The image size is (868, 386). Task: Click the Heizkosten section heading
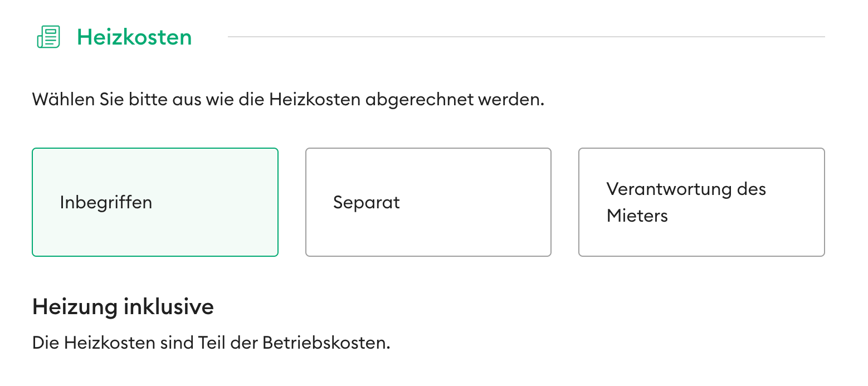click(x=134, y=37)
